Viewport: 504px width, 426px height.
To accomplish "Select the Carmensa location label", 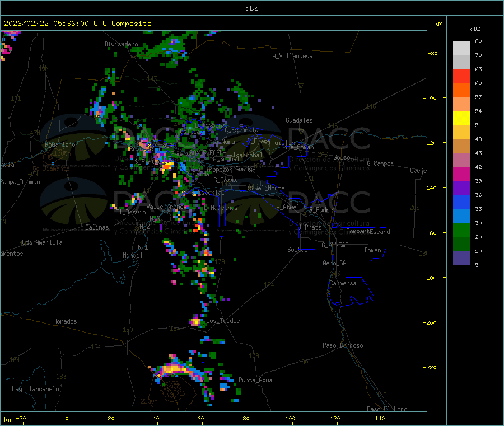I will pos(343,283).
